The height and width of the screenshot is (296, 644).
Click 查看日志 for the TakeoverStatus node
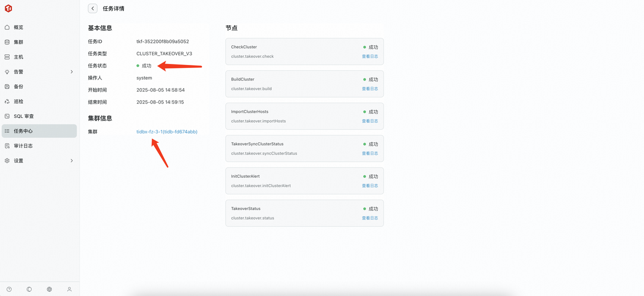coord(370,218)
